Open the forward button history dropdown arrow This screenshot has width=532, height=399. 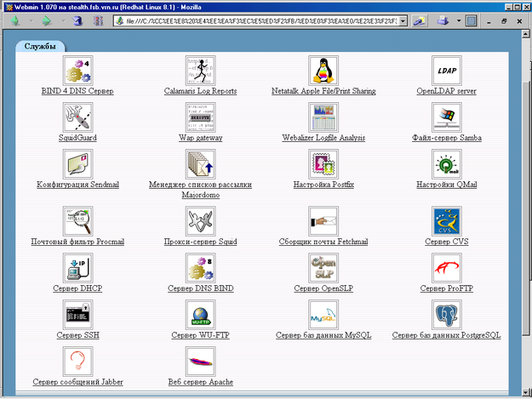point(63,21)
